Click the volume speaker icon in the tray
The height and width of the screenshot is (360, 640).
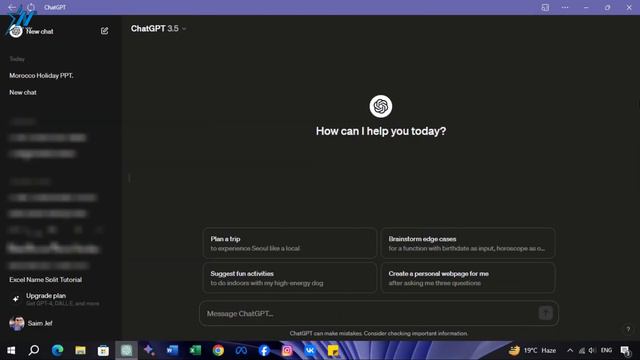tap(592, 350)
